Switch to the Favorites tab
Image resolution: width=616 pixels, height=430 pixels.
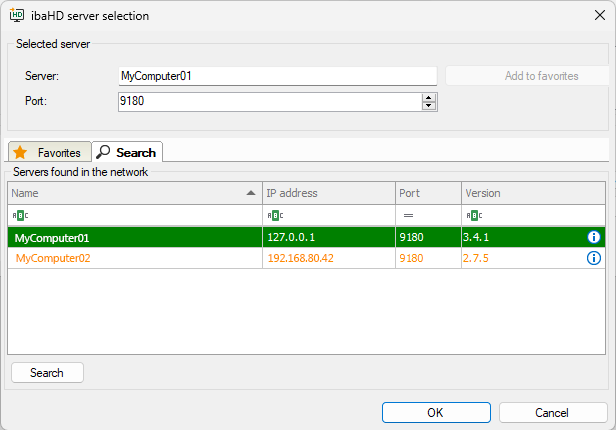coord(50,152)
